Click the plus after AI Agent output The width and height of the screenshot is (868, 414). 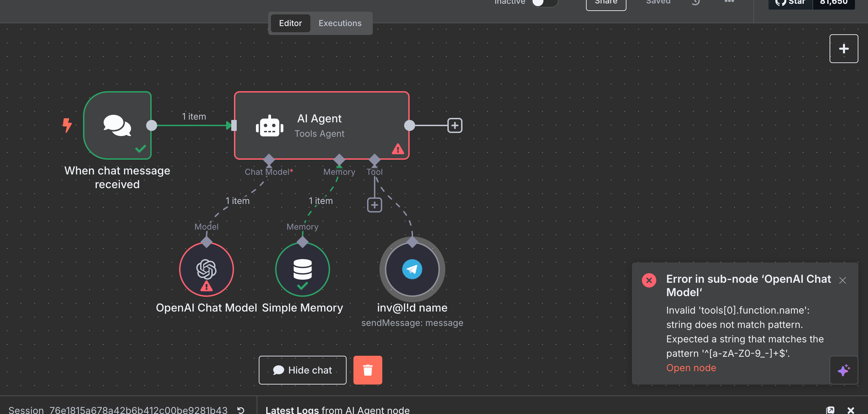455,125
